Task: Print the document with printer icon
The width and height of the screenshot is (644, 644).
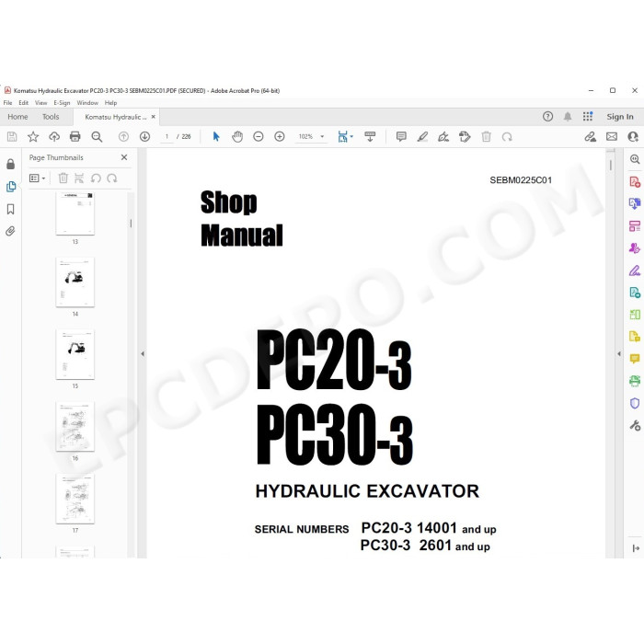Action: (x=75, y=137)
